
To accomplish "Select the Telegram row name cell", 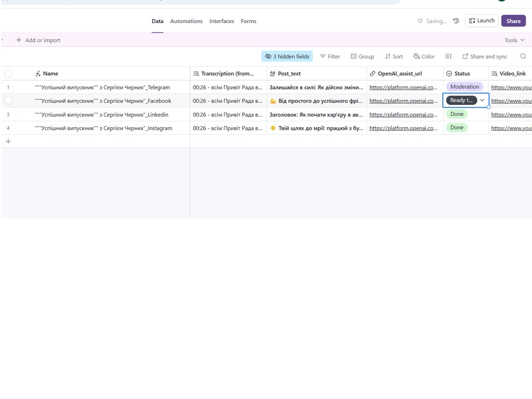I will [102, 87].
